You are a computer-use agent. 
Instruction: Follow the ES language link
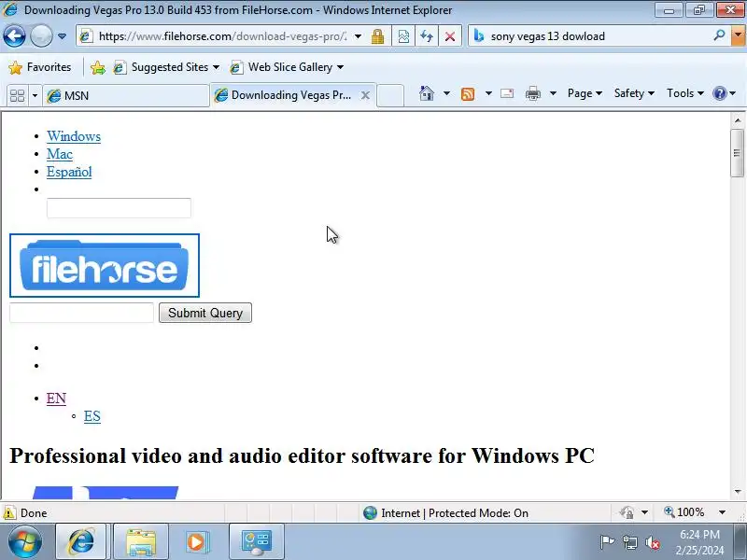point(92,416)
